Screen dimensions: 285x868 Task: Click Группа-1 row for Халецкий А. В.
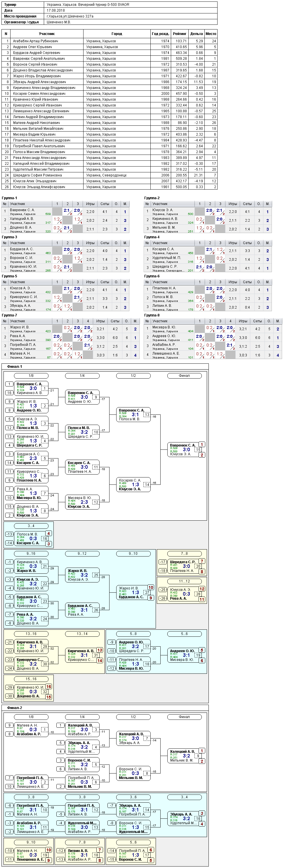coord(65,220)
